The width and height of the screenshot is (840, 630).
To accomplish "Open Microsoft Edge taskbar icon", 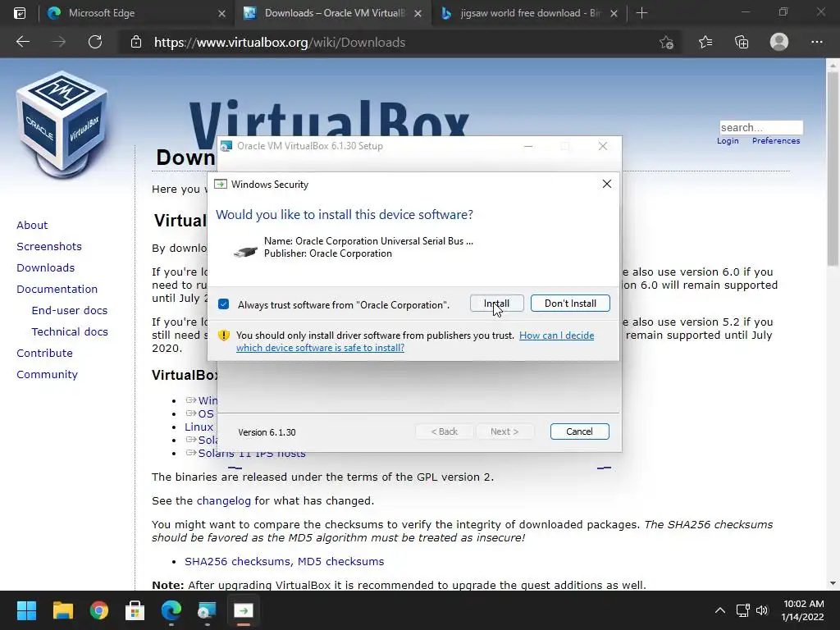I will pos(171,610).
